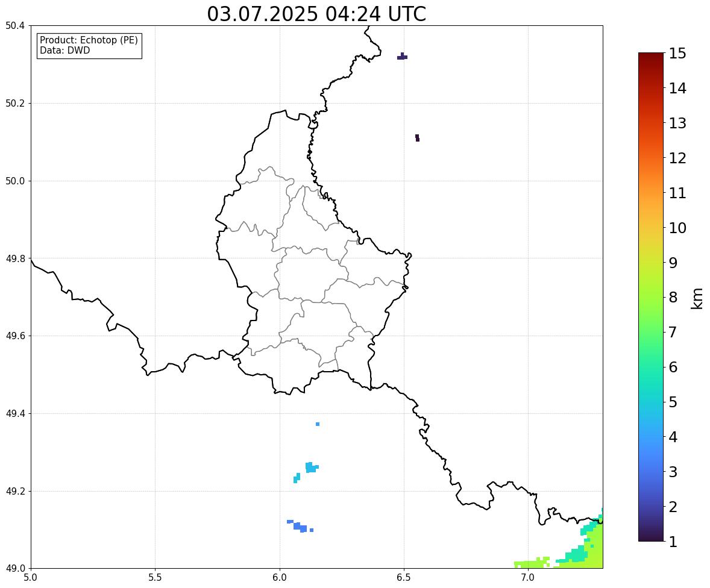The height and width of the screenshot is (588, 710).
Task: Click the dark purple echo near 50.3 latitude
Action: point(402,57)
